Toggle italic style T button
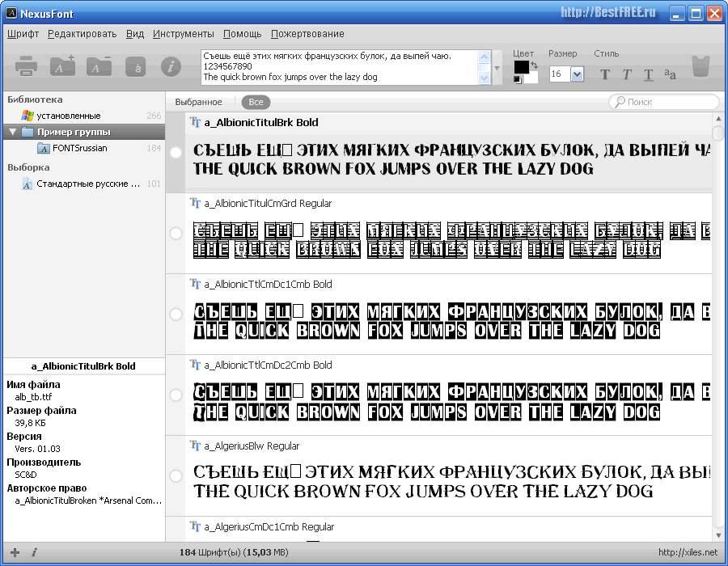Screen dimensions: 728x566 click(627, 74)
